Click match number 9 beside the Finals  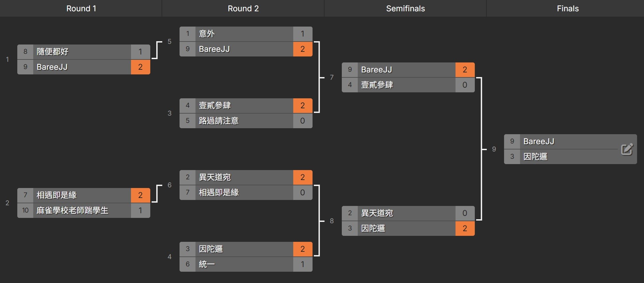coord(494,149)
